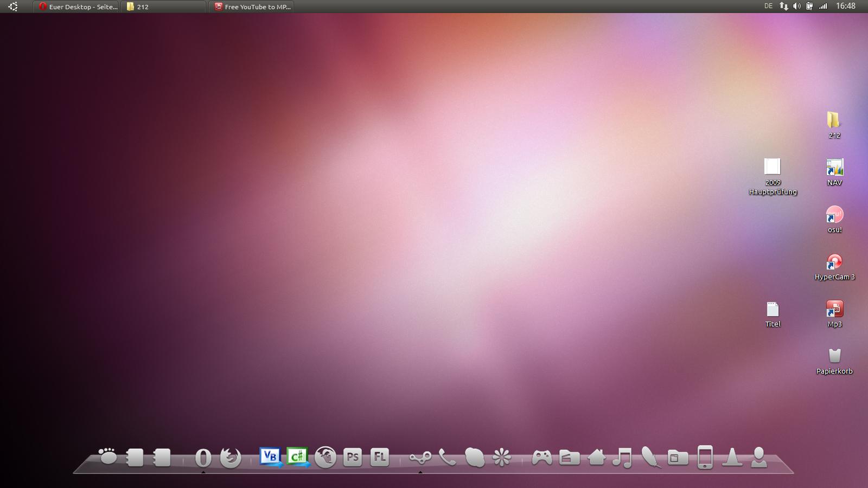
Task: Switch to Free YouTube to MP3 window
Action: 252,7
